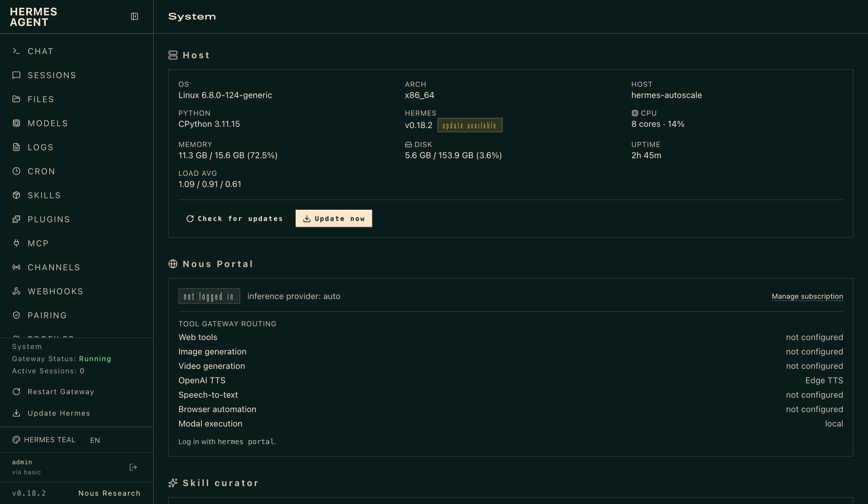This screenshot has height=504, width=868.
Task: Click the Models chip icon
Action: pos(16,123)
